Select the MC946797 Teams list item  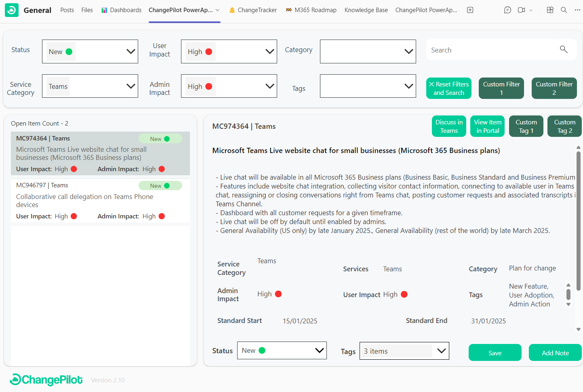click(100, 201)
